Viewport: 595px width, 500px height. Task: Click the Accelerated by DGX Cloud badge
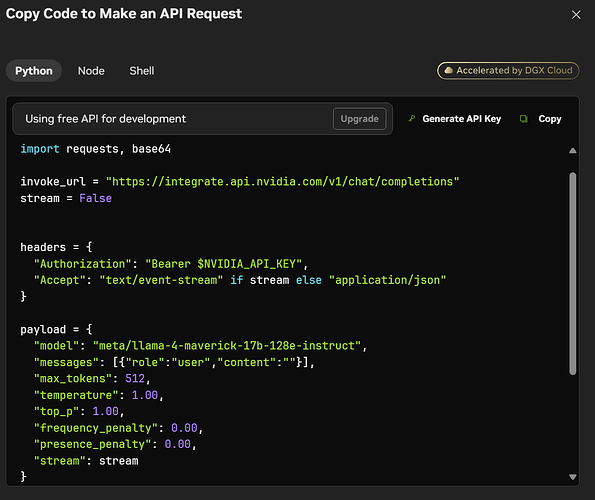pyautogui.click(x=508, y=71)
